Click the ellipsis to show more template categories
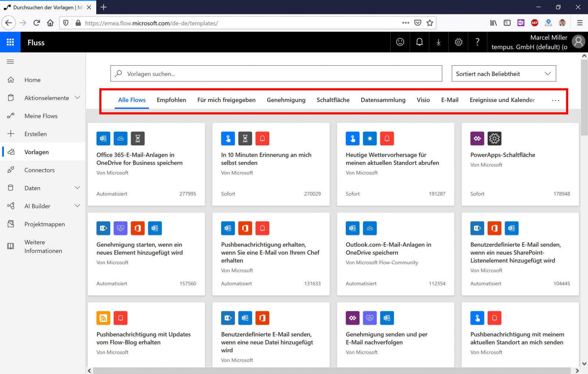Viewport: 588px width, 374px height. point(556,100)
